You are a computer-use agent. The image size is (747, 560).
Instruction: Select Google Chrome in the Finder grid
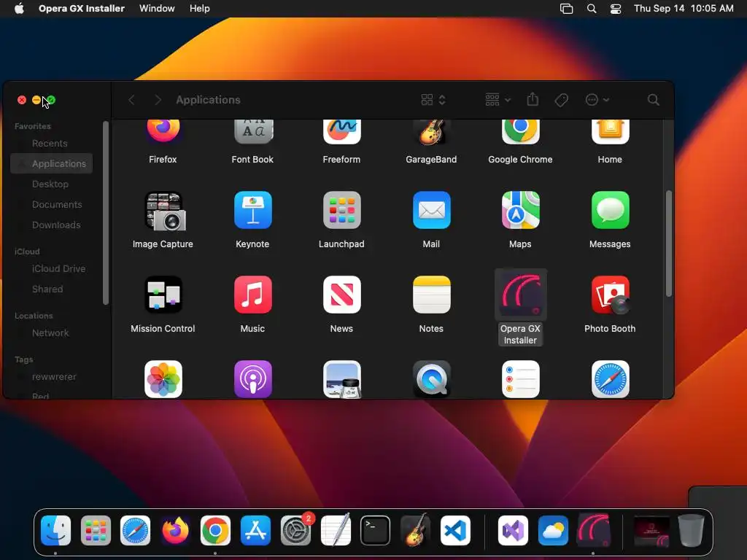point(520,131)
